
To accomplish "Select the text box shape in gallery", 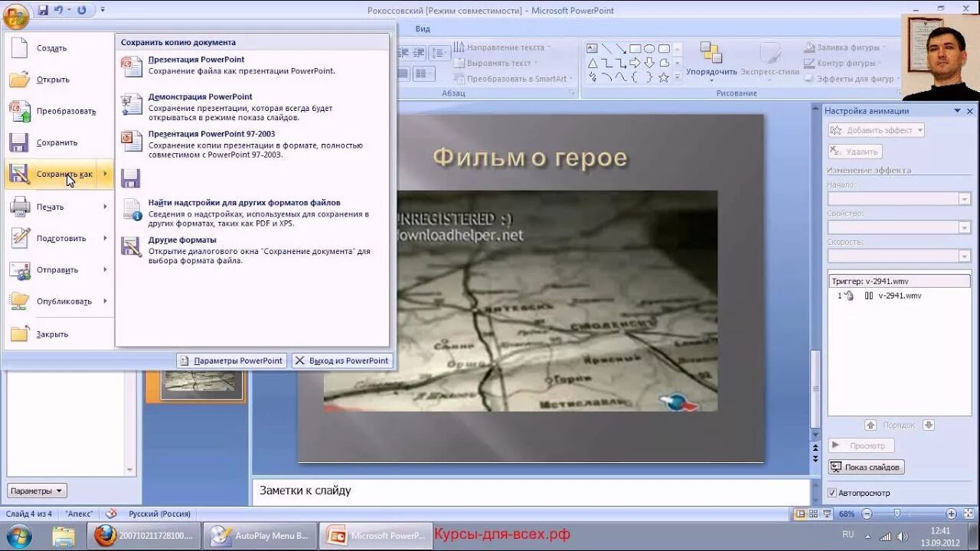I will pyautogui.click(x=592, y=48).
